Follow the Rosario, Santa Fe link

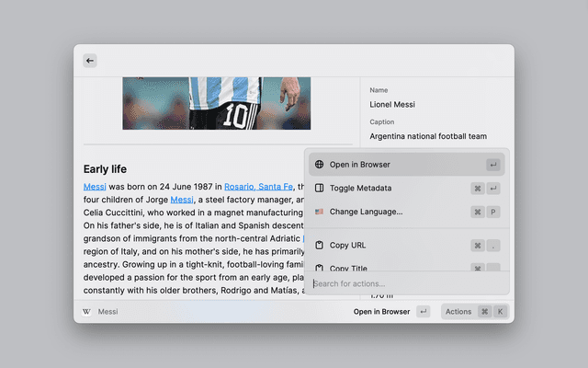coord(258,186)
